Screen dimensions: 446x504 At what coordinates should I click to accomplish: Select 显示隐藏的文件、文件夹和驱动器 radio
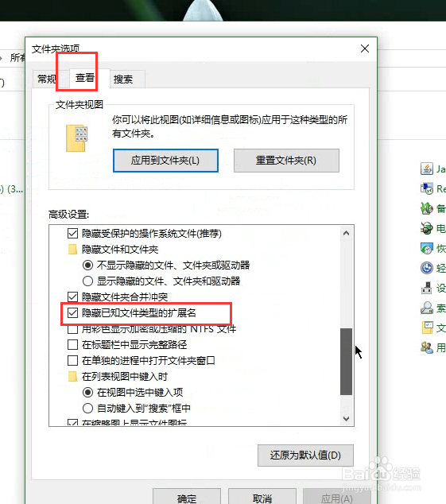(x=87, y=281)
